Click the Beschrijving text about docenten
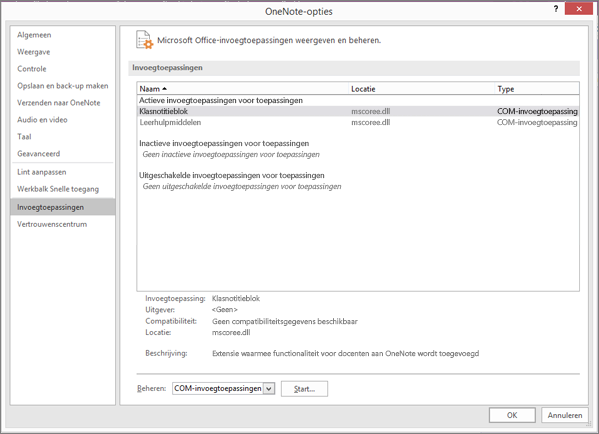The height and width of the screenshot is (434, 599). [345, 353]
